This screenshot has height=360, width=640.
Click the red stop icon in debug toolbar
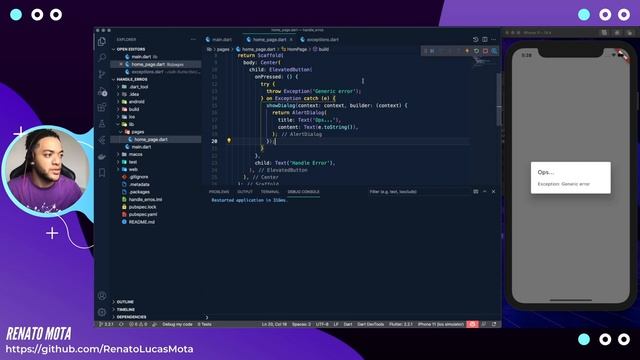point(485,51)
